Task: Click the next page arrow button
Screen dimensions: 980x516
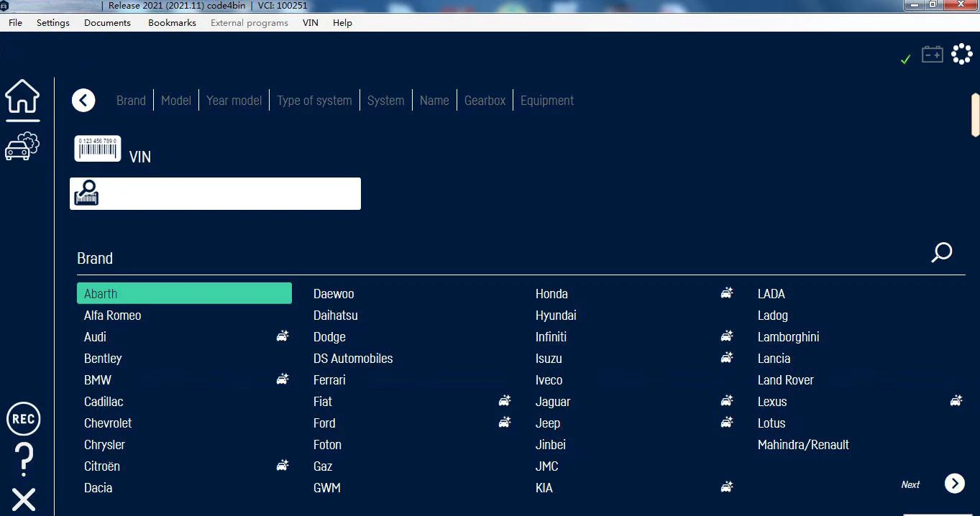Action: [954, 484]
